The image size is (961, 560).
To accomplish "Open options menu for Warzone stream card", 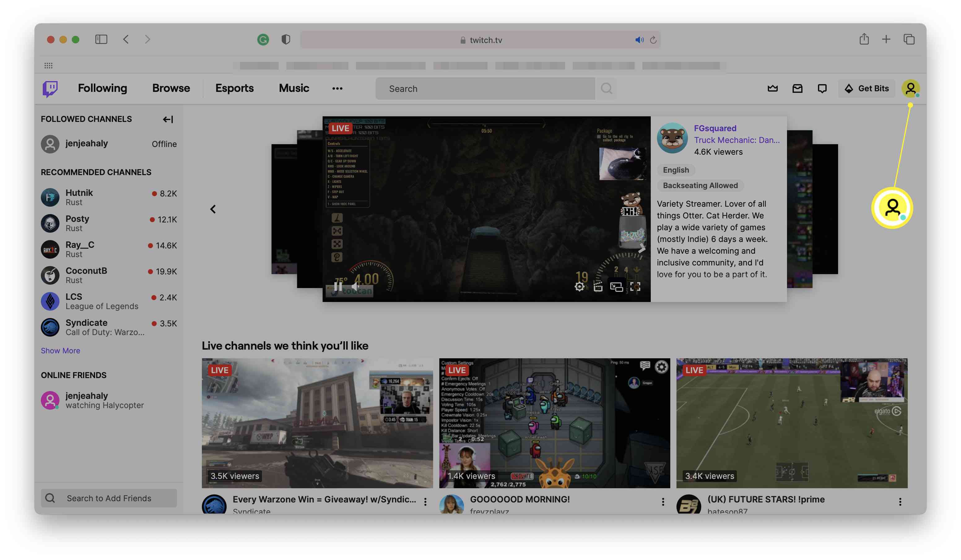I will [x=425, y=502].
